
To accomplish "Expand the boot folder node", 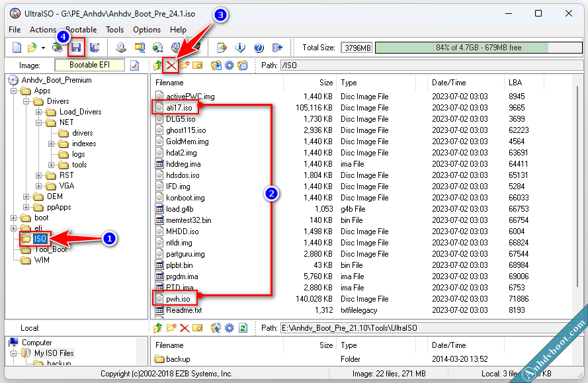I will tap(15, 218).
